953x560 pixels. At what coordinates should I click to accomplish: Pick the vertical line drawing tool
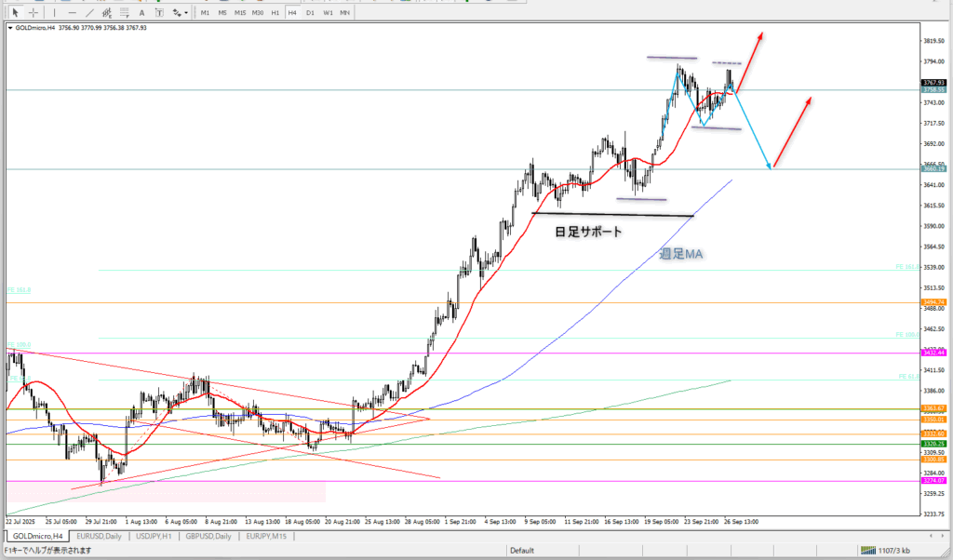57,12
